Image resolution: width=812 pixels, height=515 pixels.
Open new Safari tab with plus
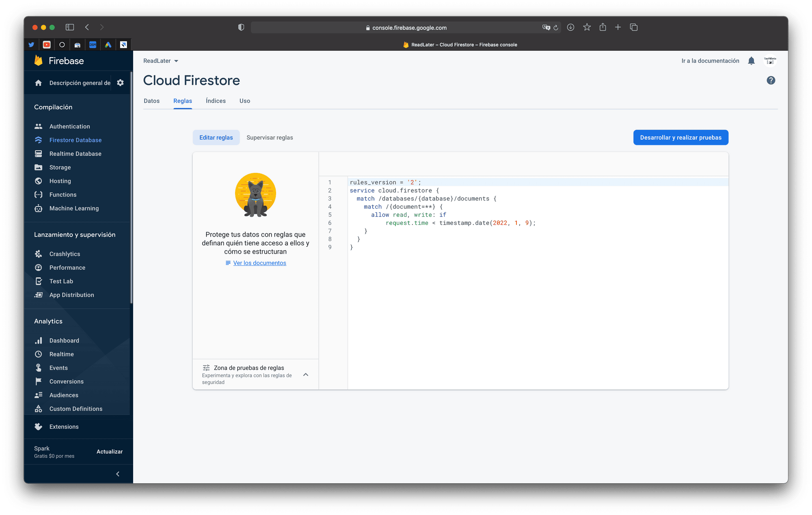click(618, 27)
